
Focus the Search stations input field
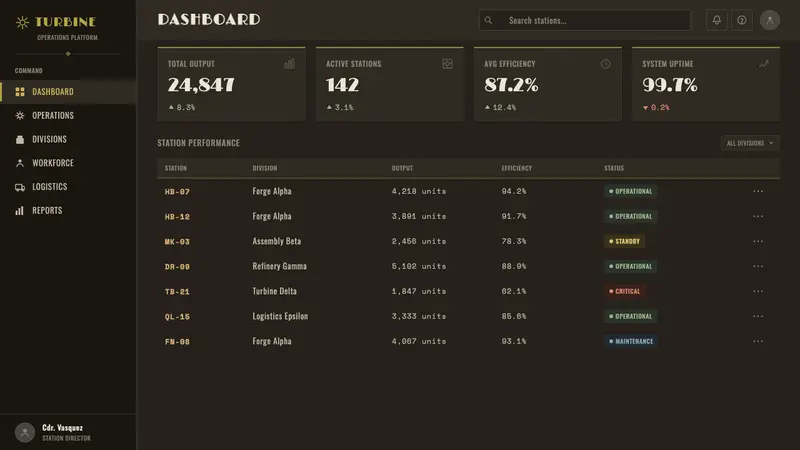(585, 20)
